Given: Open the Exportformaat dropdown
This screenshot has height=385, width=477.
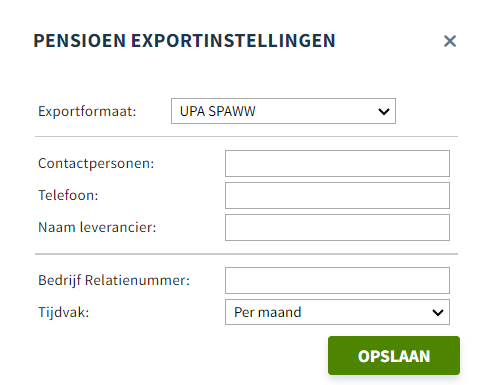Looking at the screenshot, I should pyautogui.click(x=283, y=111).
